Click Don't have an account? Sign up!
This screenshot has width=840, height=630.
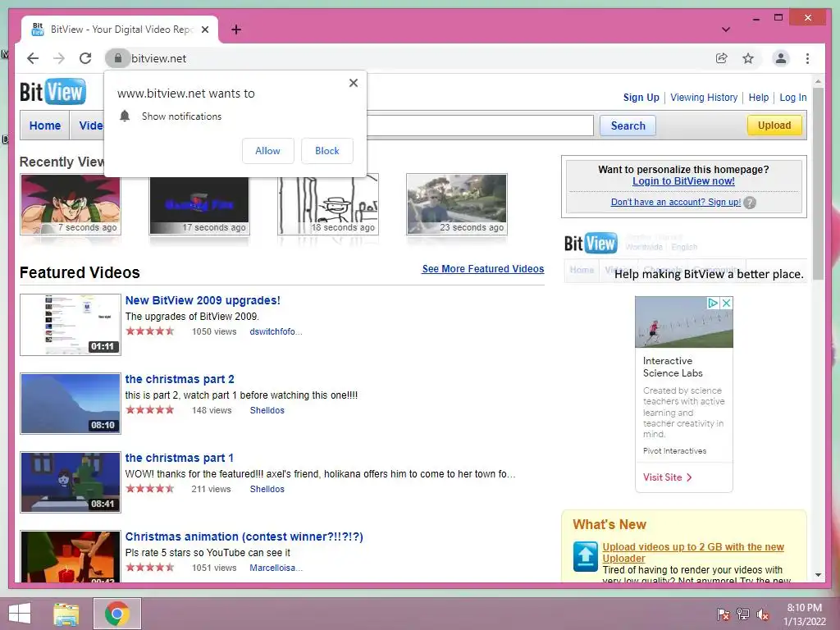(x=676, y=202)
